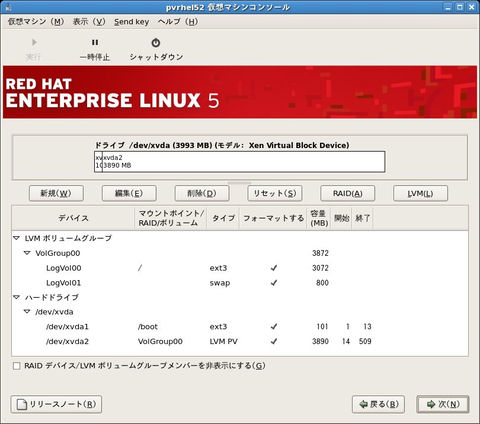This screenshot has width=480, height=424.
Task: Sort by 終了 column header
Action: tap(362, 218)
